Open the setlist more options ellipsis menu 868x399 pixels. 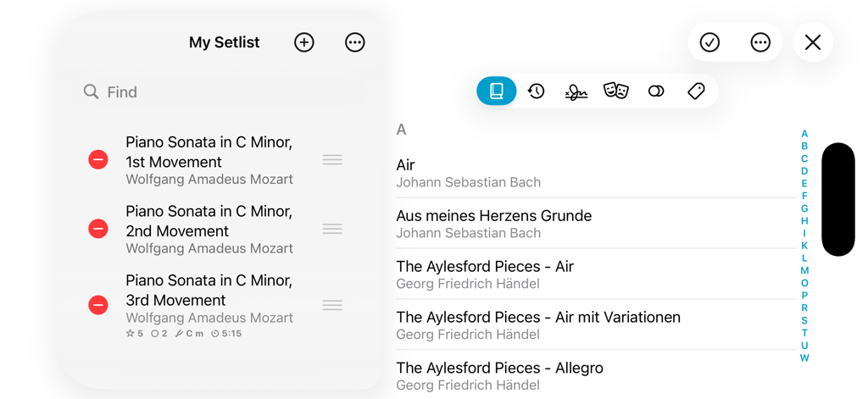[x=354, y=42]
